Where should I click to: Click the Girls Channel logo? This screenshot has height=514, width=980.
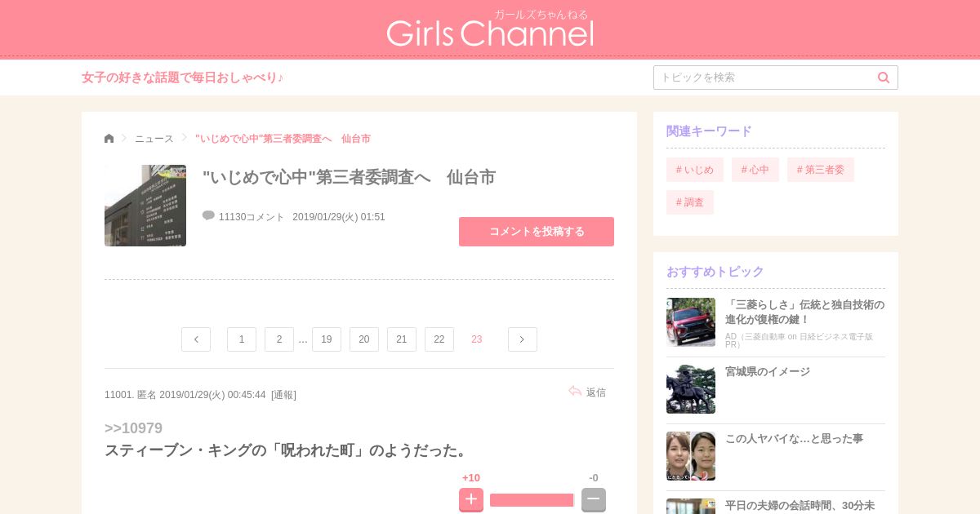click(x=490, y=29)
